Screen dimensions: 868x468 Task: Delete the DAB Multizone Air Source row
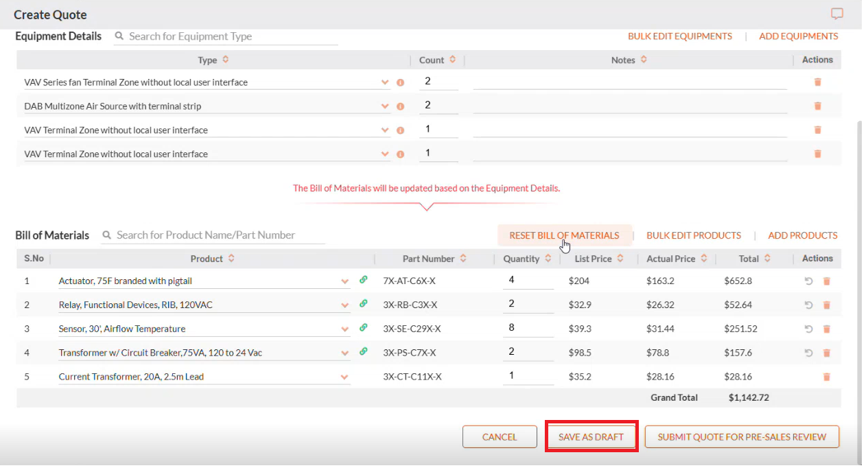pyautogui.click(x=817, y=106)
